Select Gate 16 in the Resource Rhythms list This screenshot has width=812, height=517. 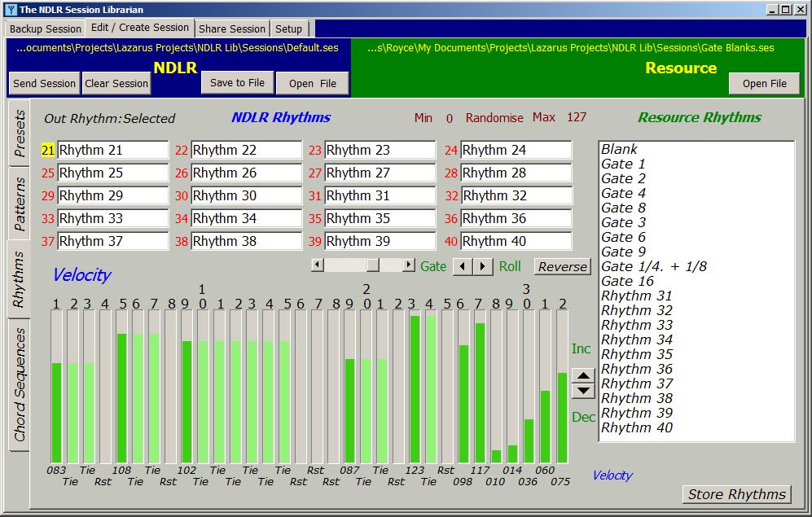pos(627,280)
